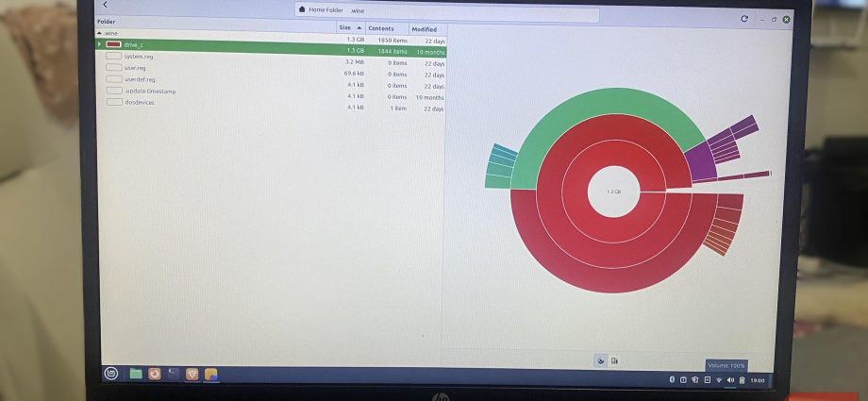Select the drive_c row
Screen dimensions: 868x401
coord(271,47)
